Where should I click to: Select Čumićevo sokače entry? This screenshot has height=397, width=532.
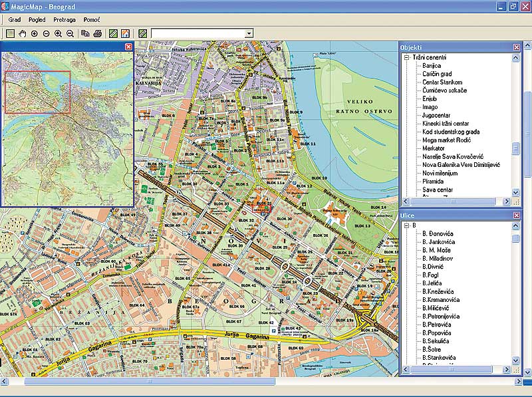click(x=444, y=90)
